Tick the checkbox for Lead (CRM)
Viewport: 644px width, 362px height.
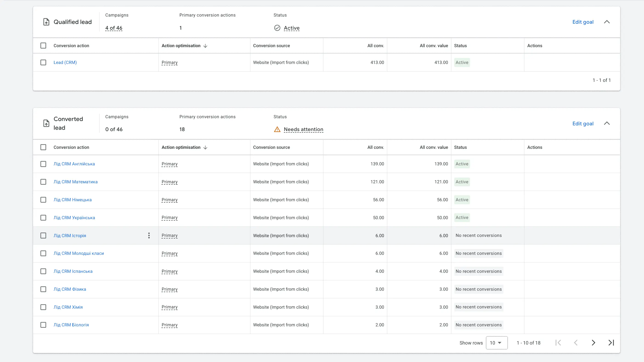(x=43, y=62)
